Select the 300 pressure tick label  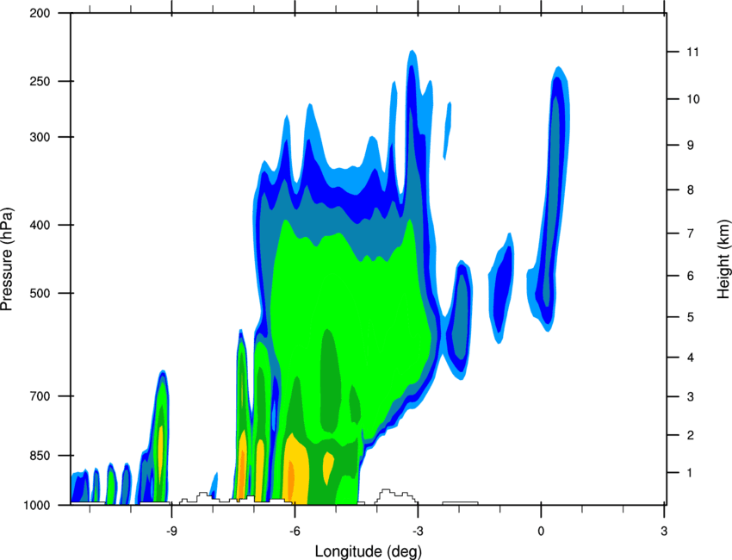(40, 137)
